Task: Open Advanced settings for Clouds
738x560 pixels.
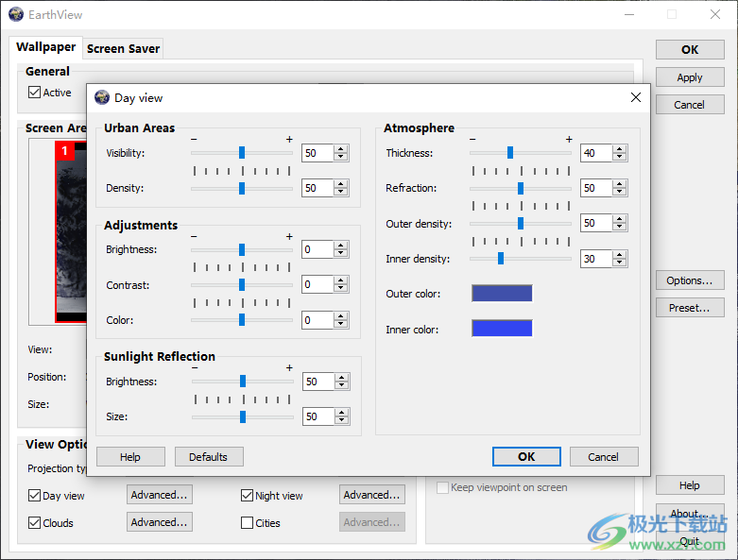Action: 159,522
